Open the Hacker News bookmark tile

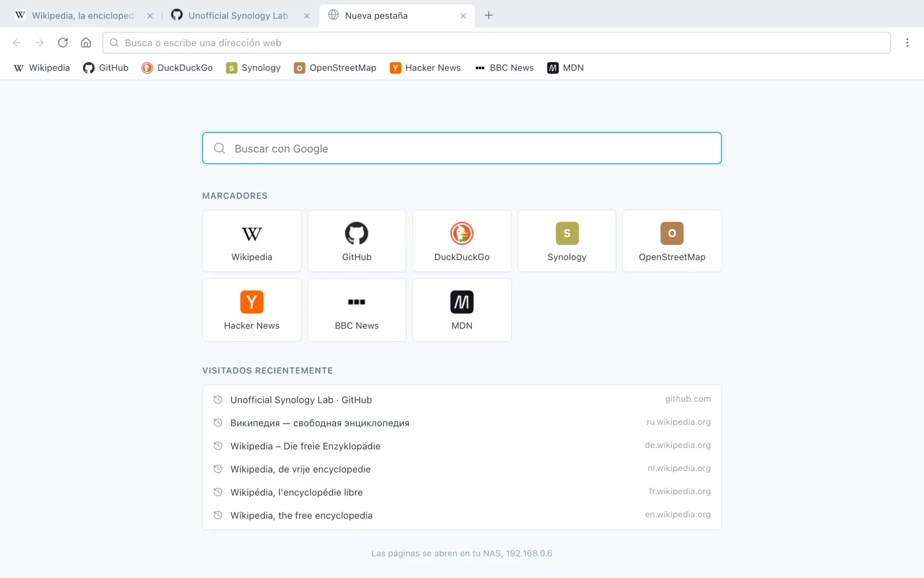click(252, 310)
